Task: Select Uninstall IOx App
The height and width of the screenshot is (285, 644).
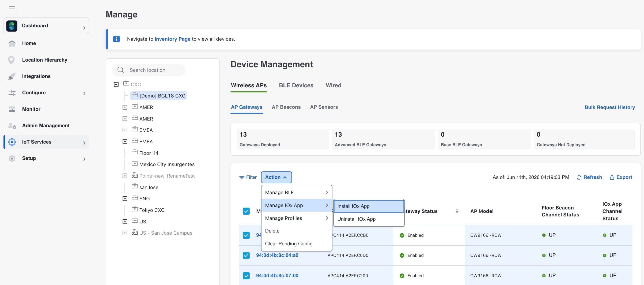Action: (x=369, y=219)
